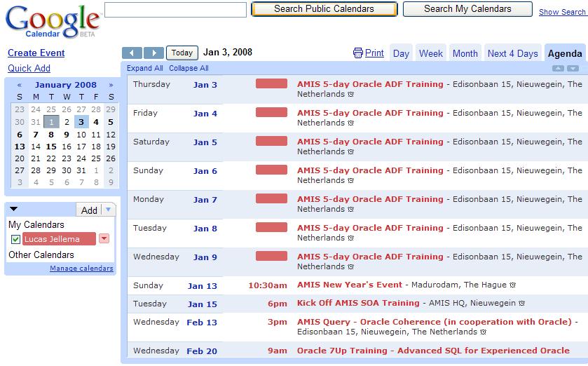Click Expand All in the agenda
Viewport: 588px width, 366px height.
click(144, 69)
